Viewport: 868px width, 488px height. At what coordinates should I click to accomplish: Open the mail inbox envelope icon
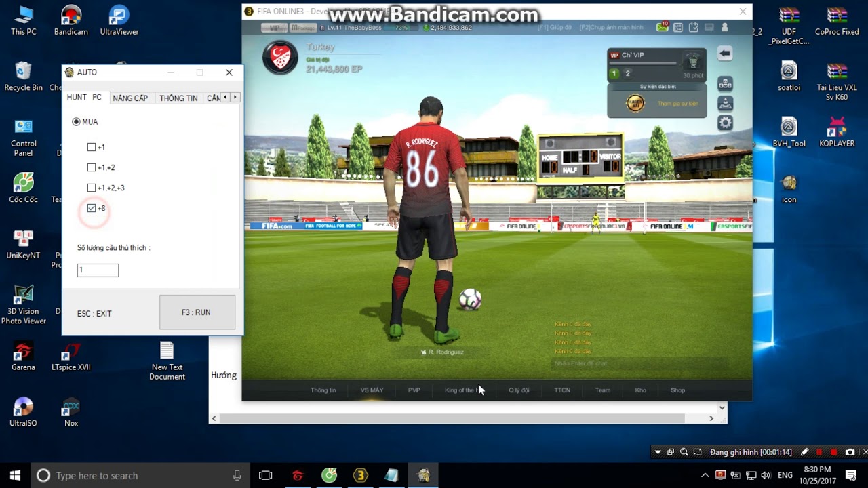(663, 27)
